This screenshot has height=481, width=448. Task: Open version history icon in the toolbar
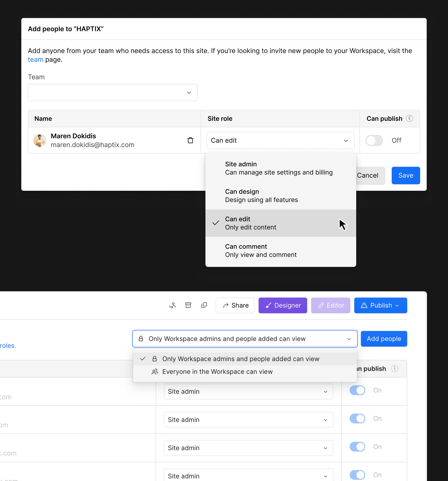click(172, 305)
